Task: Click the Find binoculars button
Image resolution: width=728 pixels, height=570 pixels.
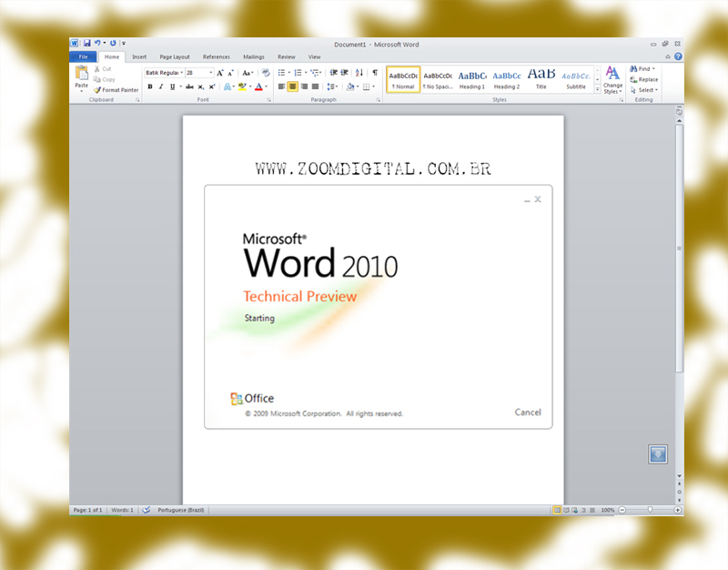Action: pos(642,69)
